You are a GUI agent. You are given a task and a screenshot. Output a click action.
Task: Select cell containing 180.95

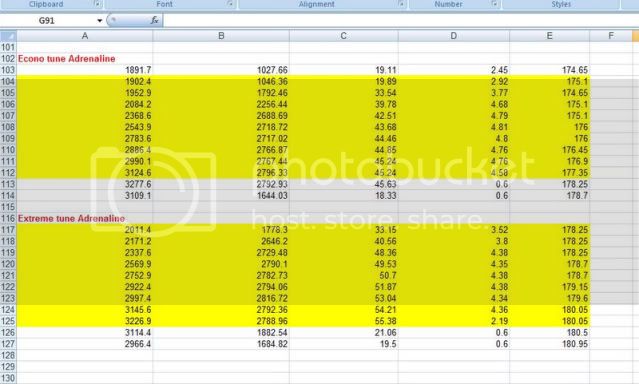(x=549, y=344)
